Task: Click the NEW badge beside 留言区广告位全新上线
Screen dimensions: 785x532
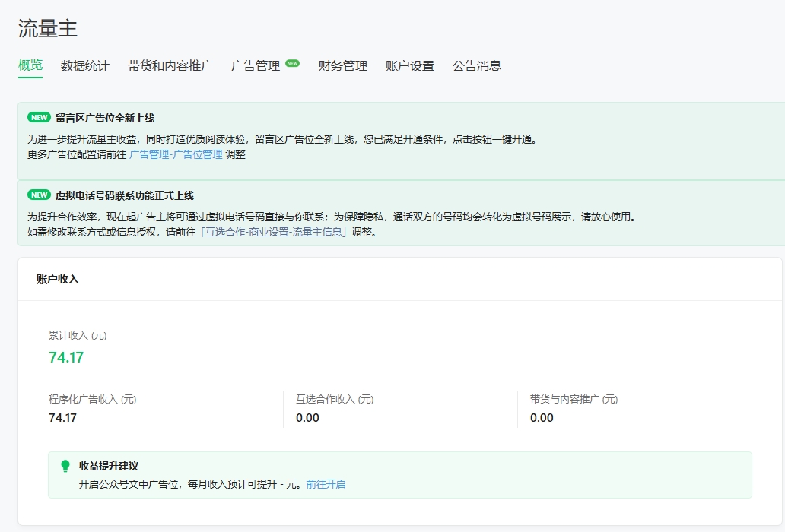Action: 39,118
